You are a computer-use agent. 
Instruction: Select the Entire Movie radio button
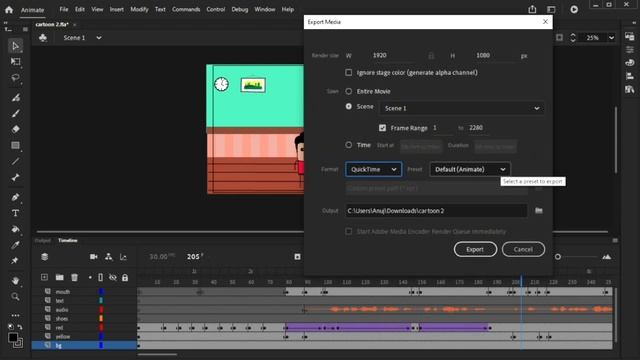(x=349, y=91)
